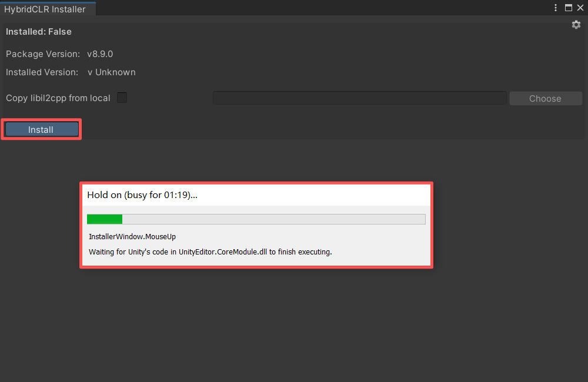Select the v8.9.0 version value
Image resolution: width=588 pixels, height=382 pixels.
[100, 54]
